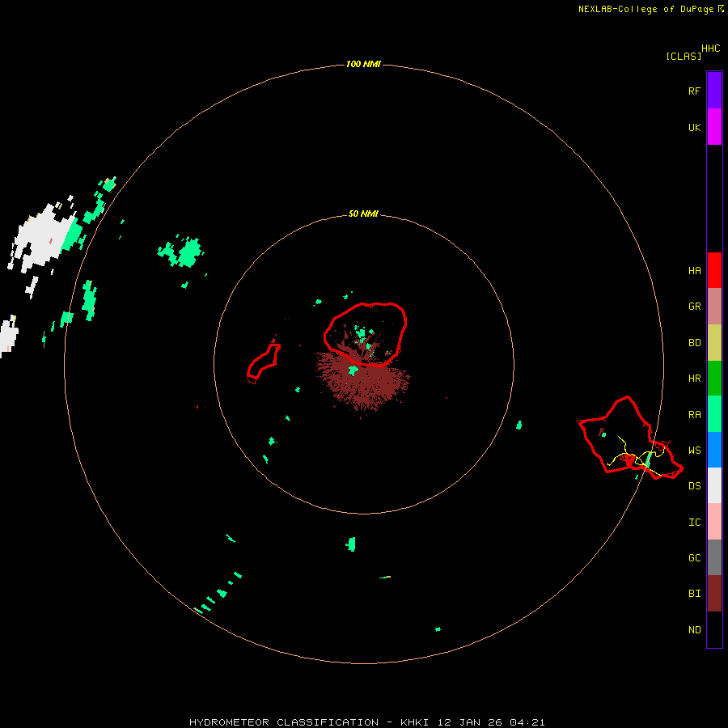This screenshot has width=728, height=728.
Task: Click the "UK" legend label
Action: pos(694,127)
